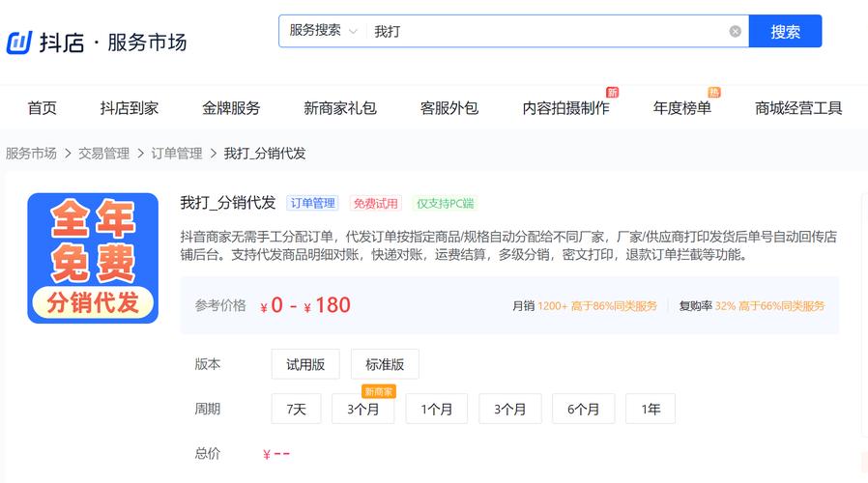Click the 复购率 32% statistic text
Viewport: 868px width, 483px height.
pos(752,306)
